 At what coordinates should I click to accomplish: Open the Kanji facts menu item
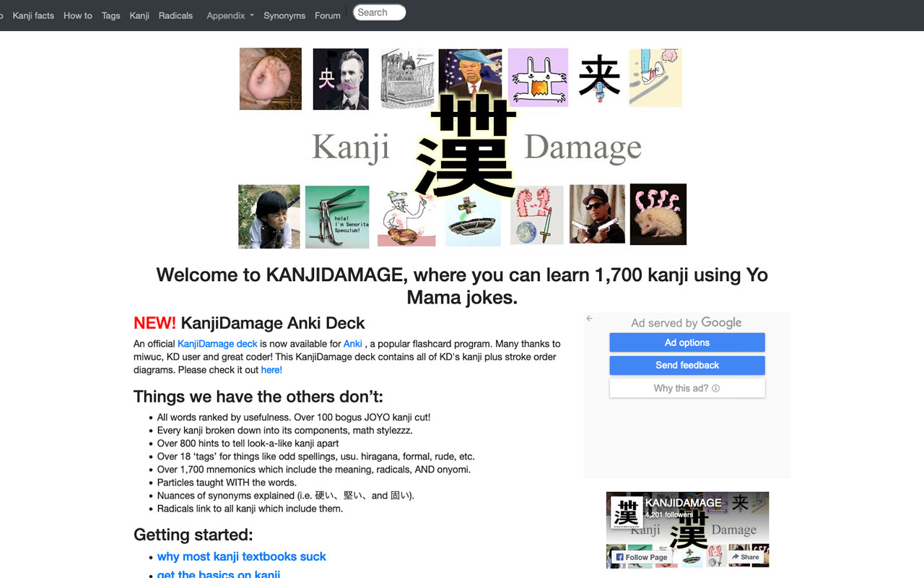[32, 15]
